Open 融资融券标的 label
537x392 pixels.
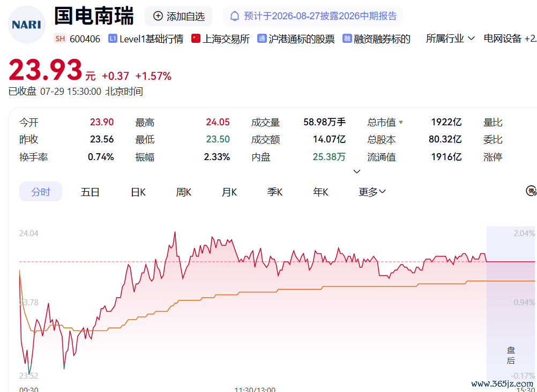[382, 39]
